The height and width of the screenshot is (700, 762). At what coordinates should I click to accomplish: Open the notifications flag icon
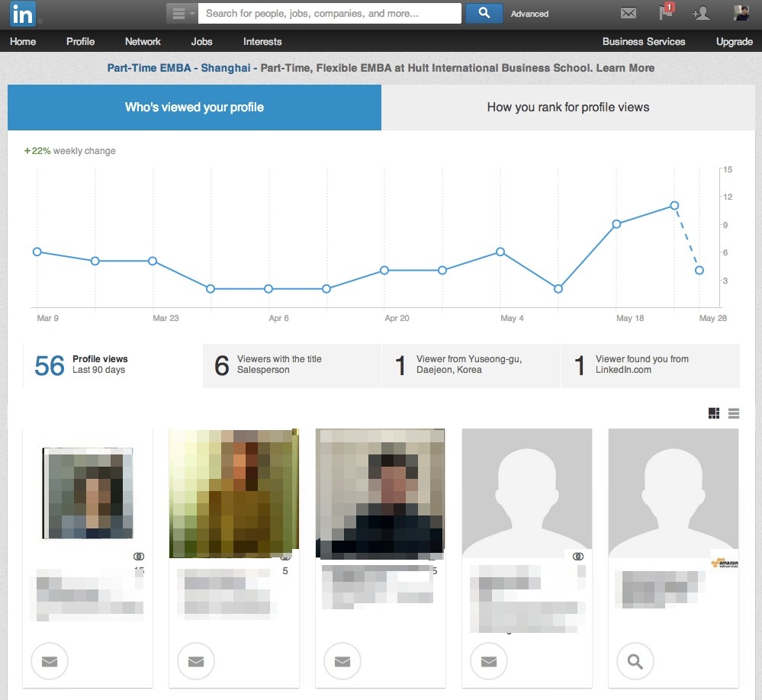pyautogui.click(x=666, y=13)
